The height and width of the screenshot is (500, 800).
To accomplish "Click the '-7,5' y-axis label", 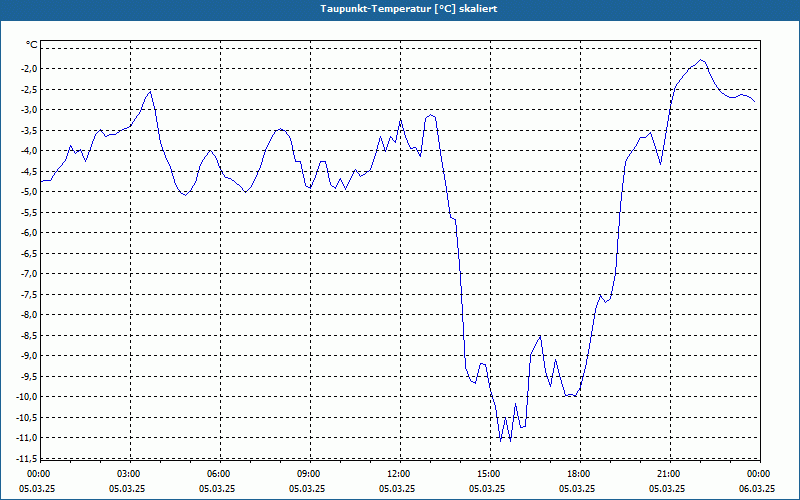I will (x=29, y=294).
